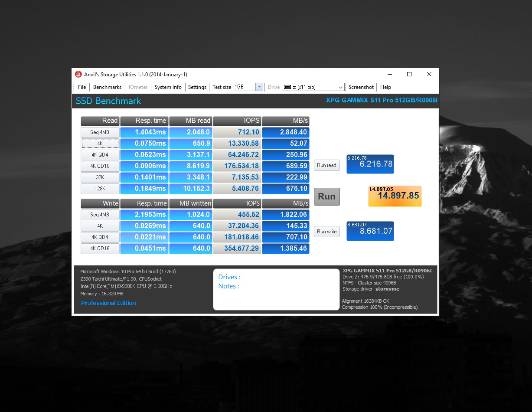Viewport: 532px width, 412px height.
Task: Run the Seq 4MB read test
Action: tap(100, 132)
